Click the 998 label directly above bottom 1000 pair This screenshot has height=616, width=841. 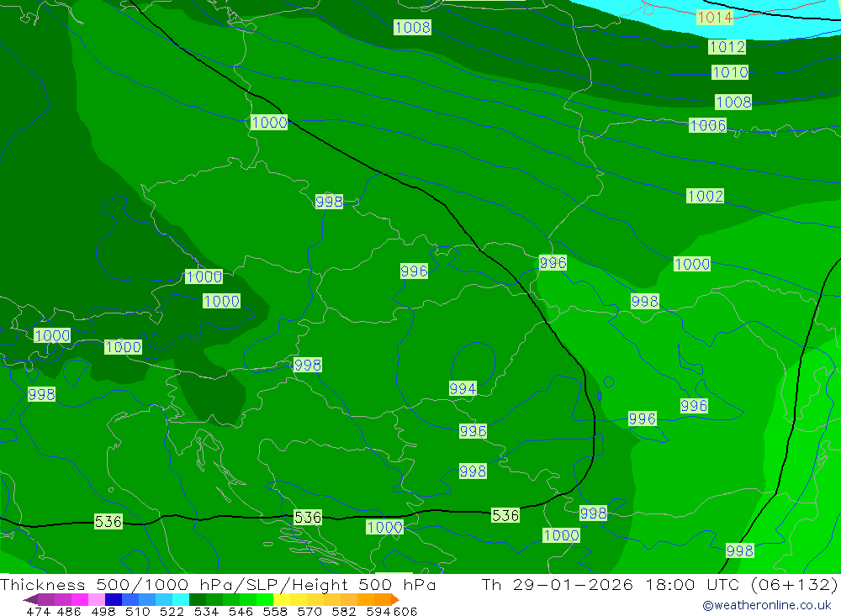593,513
